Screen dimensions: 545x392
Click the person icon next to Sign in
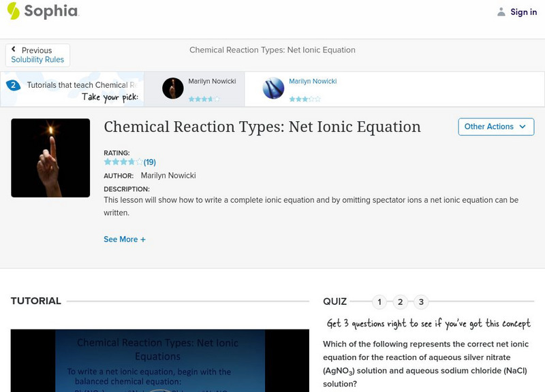tap(499, 12)
